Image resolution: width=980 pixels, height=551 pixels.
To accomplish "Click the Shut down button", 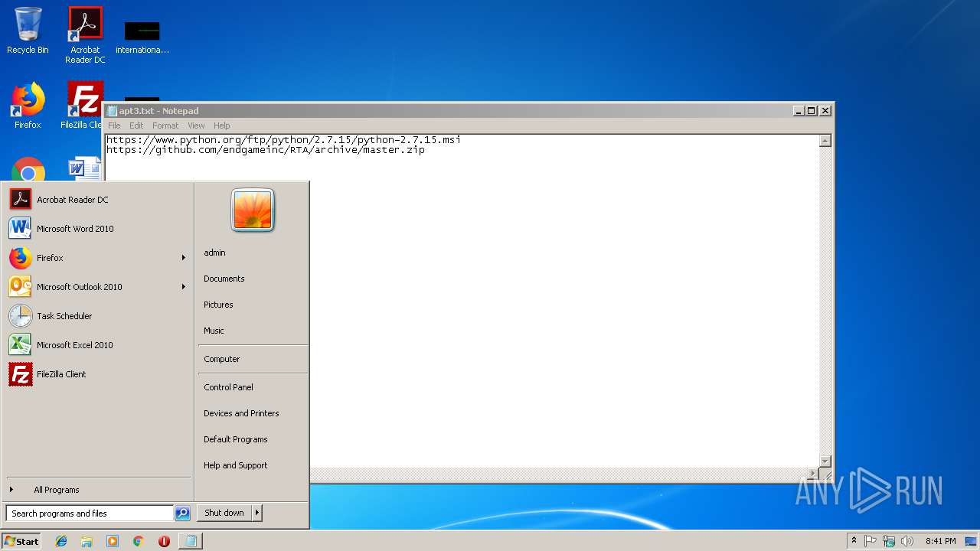I will (224, 513).
